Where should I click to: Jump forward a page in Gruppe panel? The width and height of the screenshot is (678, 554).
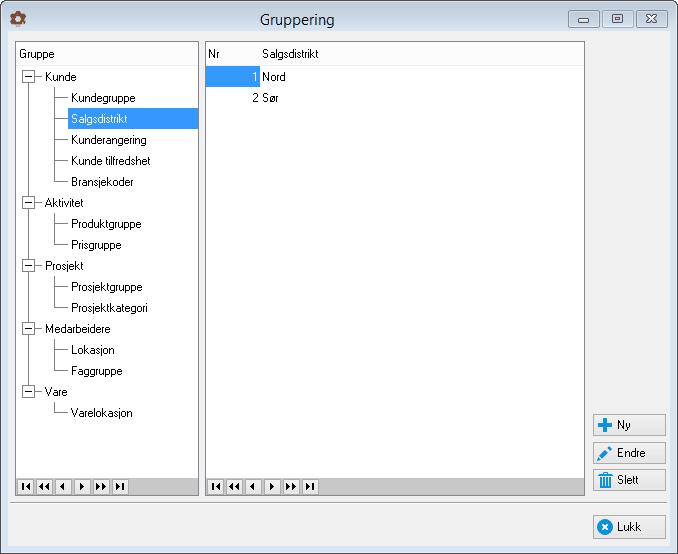tap(101, 487)
